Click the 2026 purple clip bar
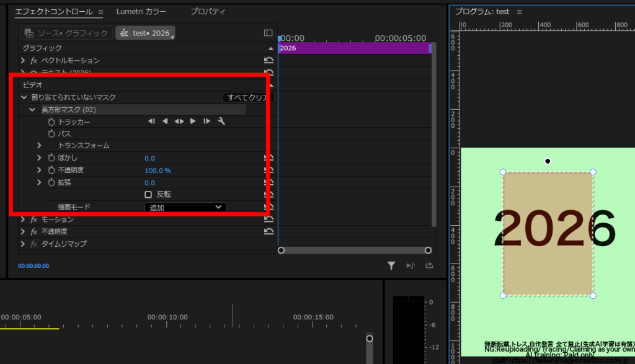 click(355, 48)
